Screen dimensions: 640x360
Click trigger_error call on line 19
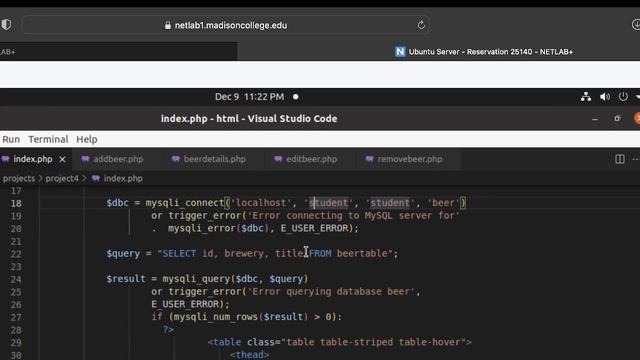(x=205, y=216)
